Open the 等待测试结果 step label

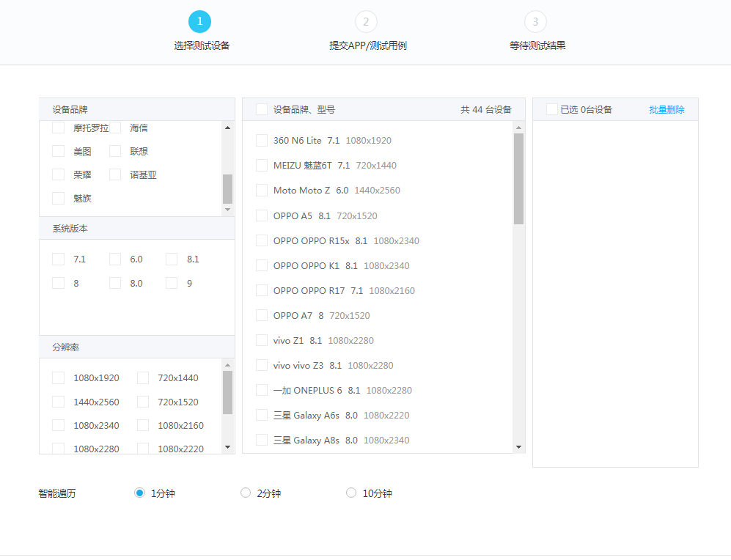click(537, 45)
